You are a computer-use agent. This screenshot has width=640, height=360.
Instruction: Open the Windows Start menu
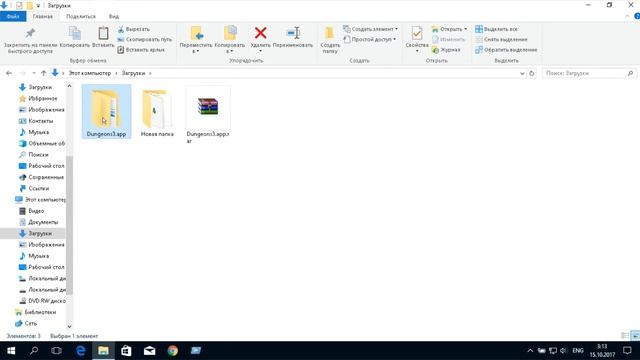click(x=11, y=351)
